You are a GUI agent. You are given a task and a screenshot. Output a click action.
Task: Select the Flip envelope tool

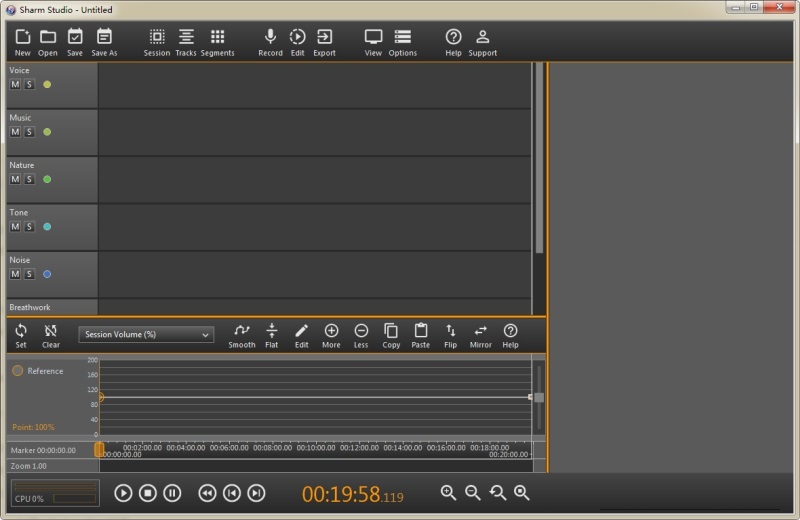(450, 331)
